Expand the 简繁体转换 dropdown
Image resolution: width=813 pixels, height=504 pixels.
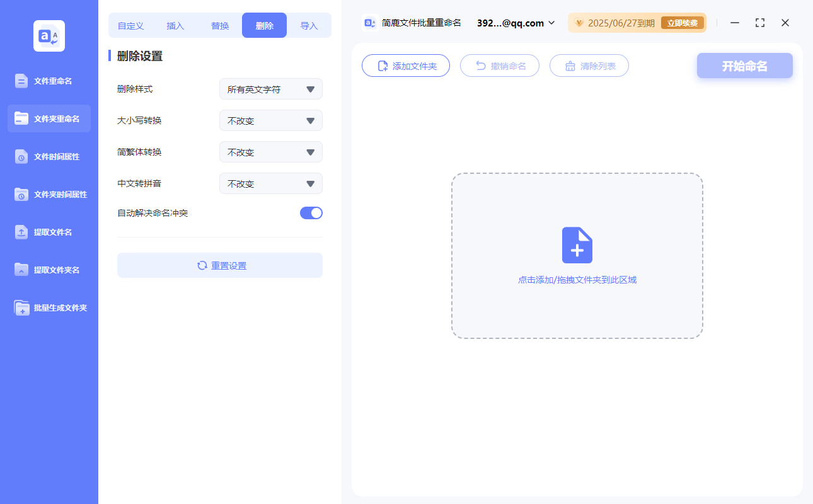pos(271,152)
